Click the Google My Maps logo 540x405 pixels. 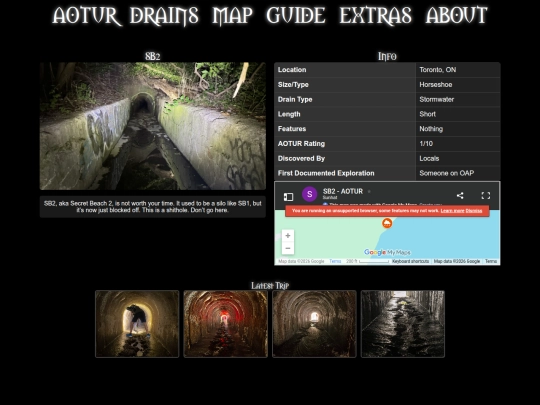(387, 252)
